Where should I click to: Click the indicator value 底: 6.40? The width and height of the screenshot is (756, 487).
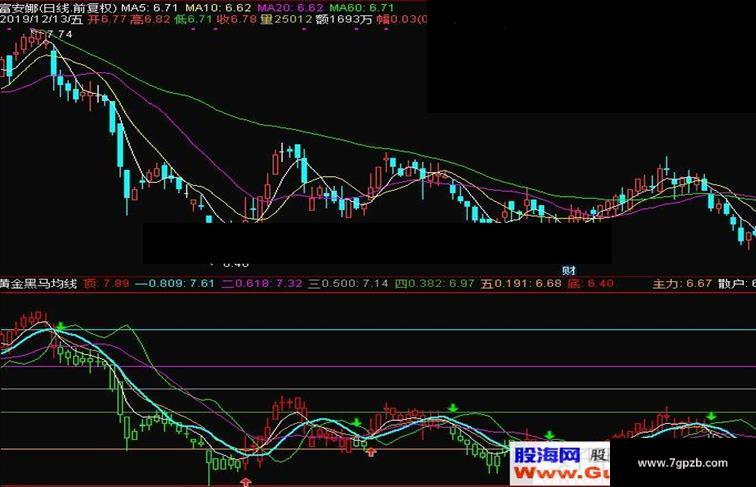pos(591,284)
